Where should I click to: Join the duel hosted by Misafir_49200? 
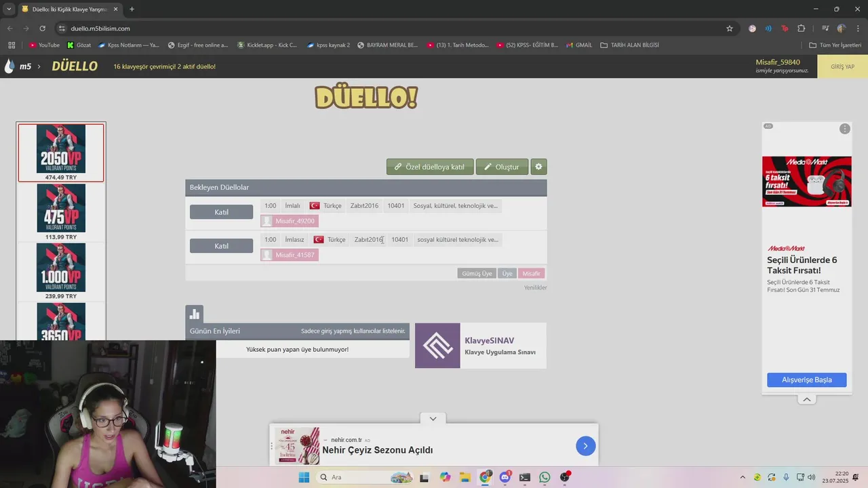221,212
